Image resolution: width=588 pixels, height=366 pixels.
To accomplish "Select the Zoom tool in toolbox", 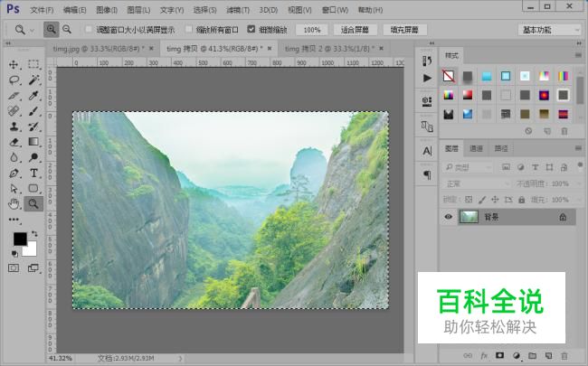I will tap(33, 204).
